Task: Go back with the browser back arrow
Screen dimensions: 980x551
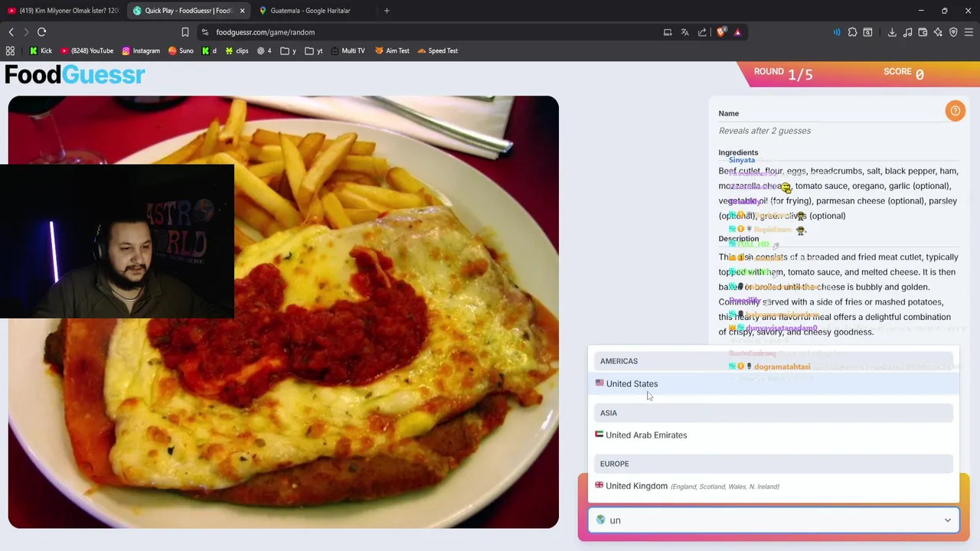Action: pyautogui.click(x=11, y=32)
